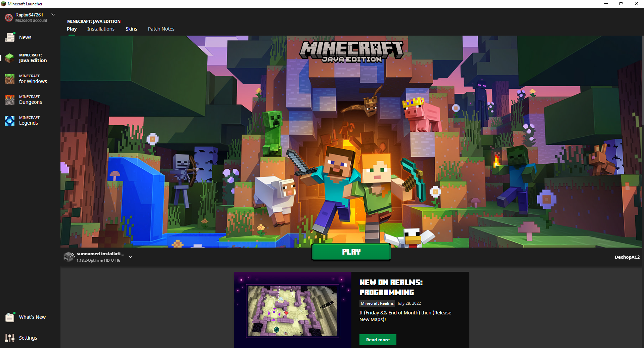Image resolution: width=644 pixels, height=348 pixels.
Task: Select Java Edition from the sidebar label
Action: (33, 58)
